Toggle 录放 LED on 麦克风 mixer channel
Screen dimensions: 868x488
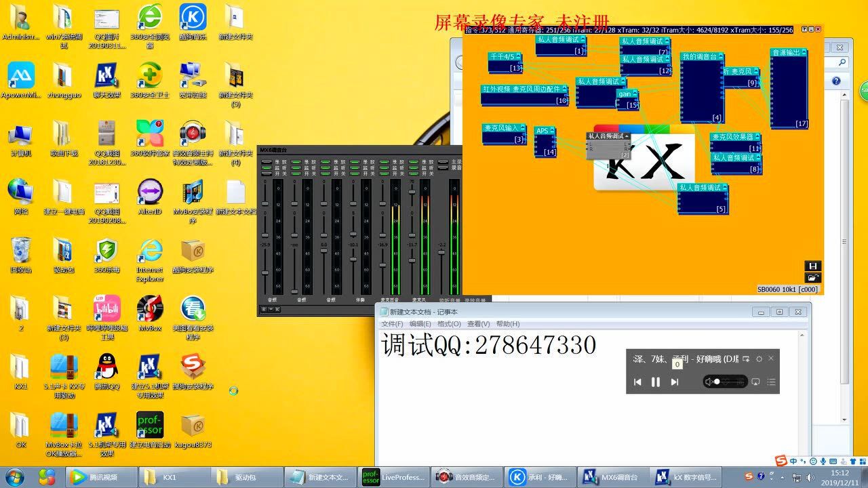coord(414,162)
